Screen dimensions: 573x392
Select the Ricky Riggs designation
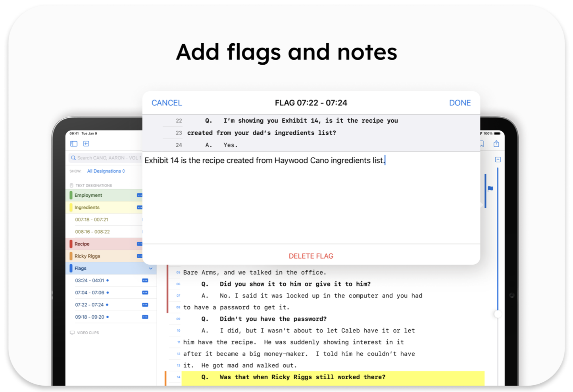tap(103, 256)
